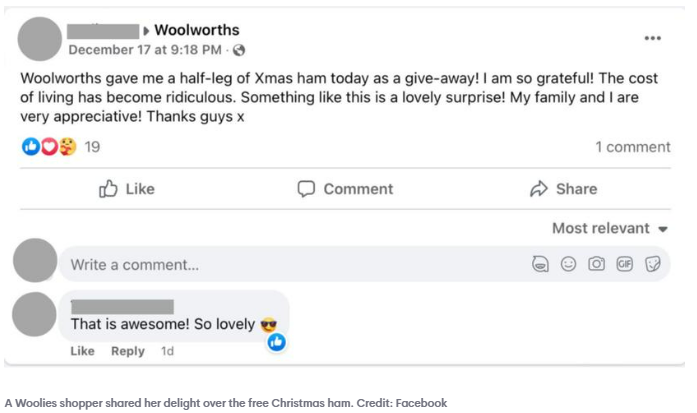Click the blue thumbs-up reaction icon beside 19
Viewport: 697px width, 413px height.
click(x=30, y=147)
